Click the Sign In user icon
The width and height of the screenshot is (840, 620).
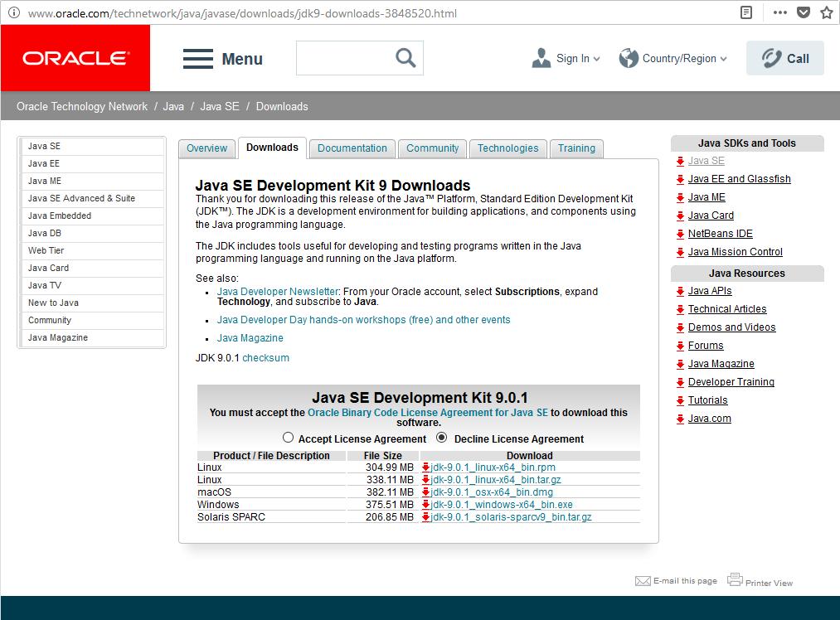[541, 58]
